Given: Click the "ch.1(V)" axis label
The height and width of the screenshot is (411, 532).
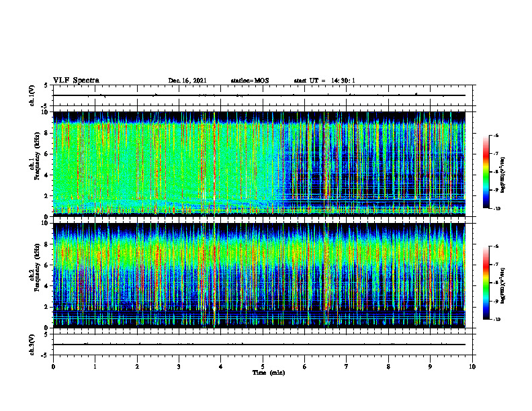Looking at the screenshot, I should pos(32,95).
